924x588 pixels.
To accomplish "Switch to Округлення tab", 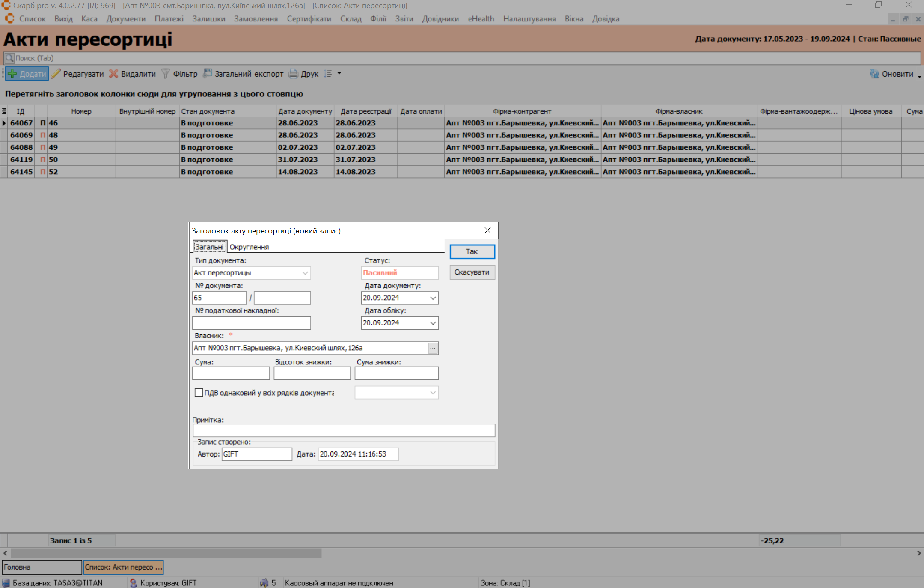I will (249, 247).
